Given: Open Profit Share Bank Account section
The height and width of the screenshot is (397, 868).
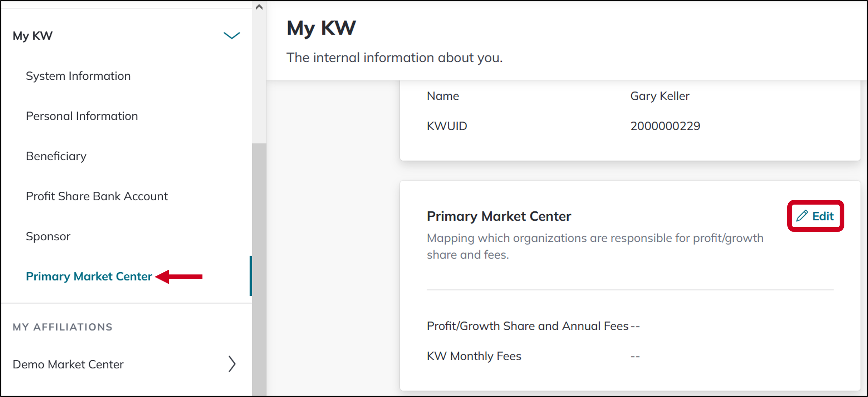Looking at the screenshot, I should 97,196.
